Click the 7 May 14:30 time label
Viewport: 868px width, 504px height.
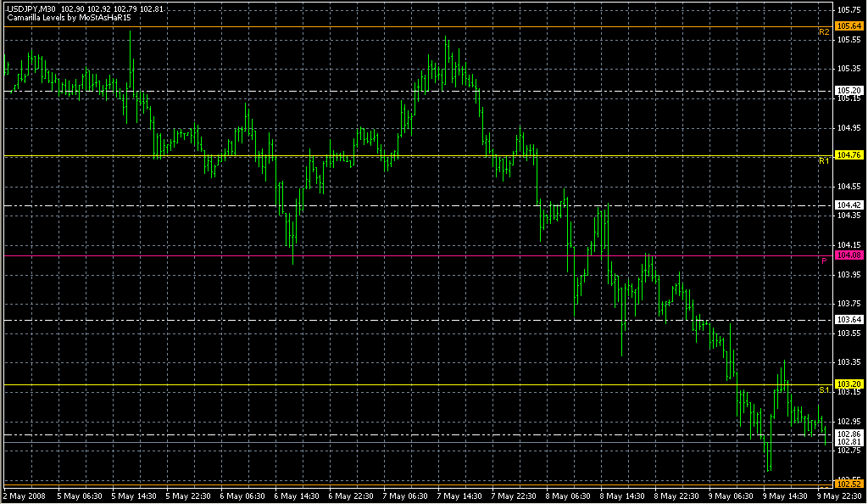pos(462,496)
